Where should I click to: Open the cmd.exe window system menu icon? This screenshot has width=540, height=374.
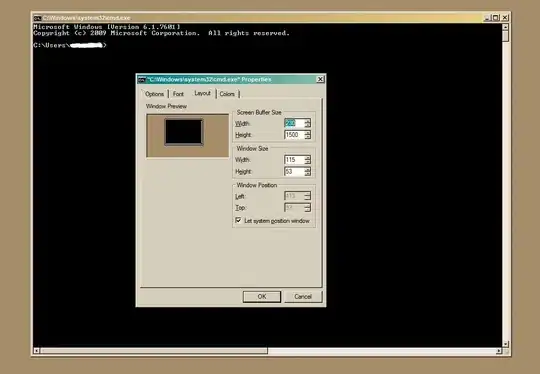coord(38,18)
